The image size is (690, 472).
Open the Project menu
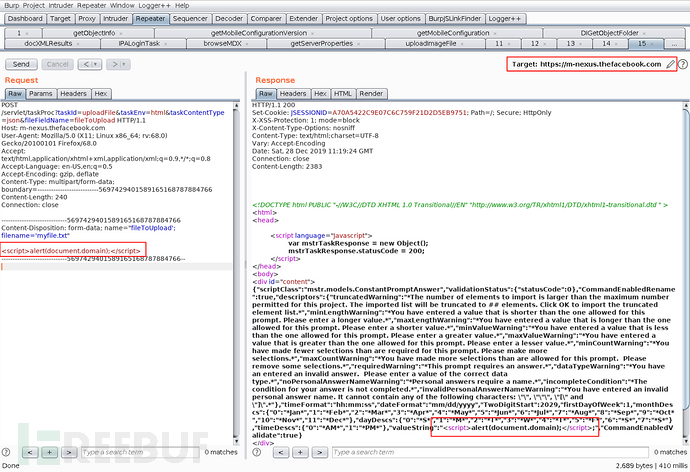tap(34, 6)
